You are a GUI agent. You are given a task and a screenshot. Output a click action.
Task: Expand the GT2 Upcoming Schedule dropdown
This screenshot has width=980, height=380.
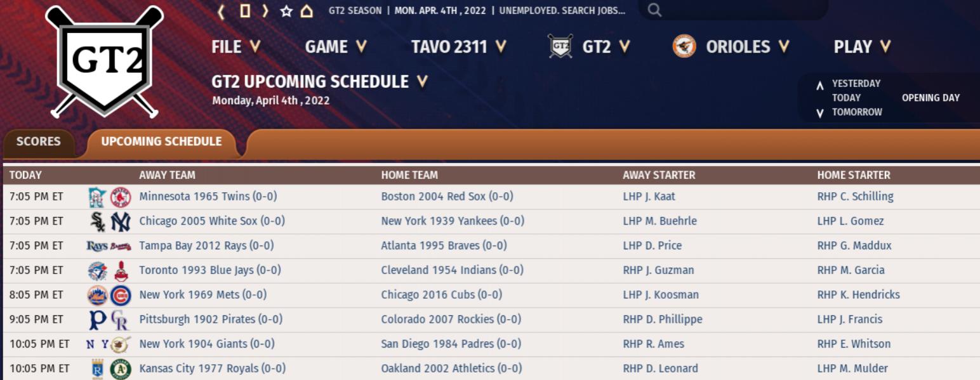[319, 82]
